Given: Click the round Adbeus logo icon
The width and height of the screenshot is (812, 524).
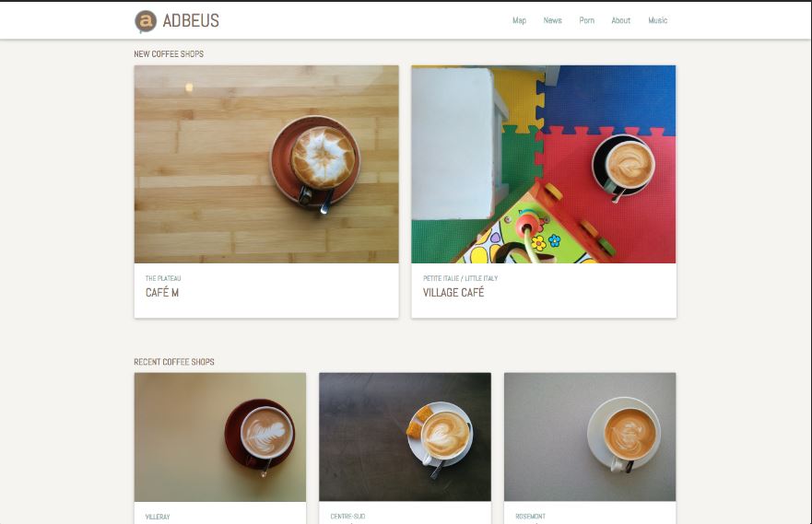Looking at the screenshot, I should 146,21.
